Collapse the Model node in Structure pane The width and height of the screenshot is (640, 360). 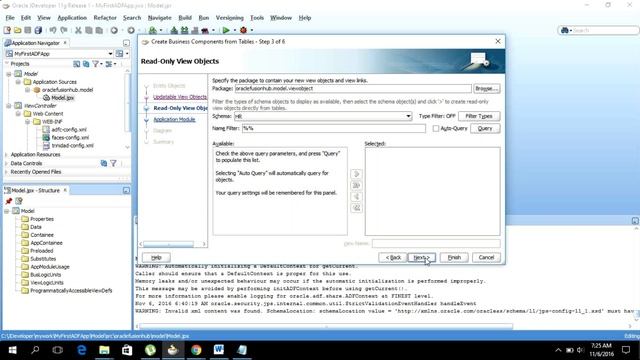tap(7, 211)
